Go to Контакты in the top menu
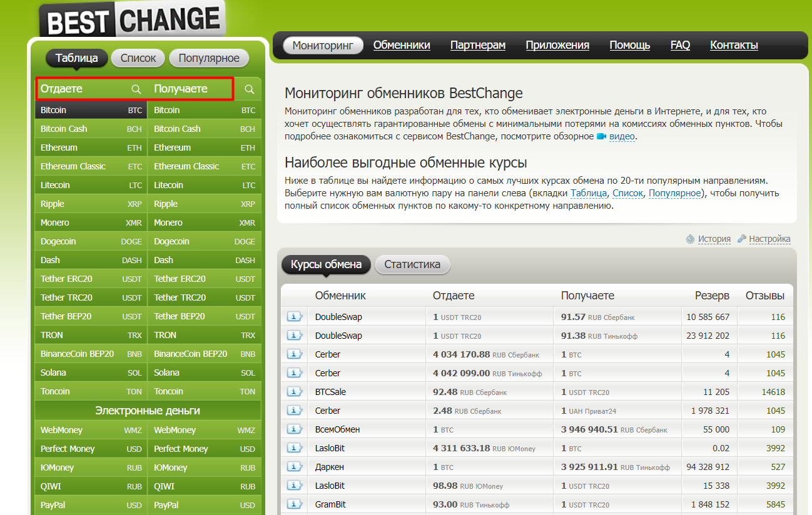 click(x=734, y=45)
